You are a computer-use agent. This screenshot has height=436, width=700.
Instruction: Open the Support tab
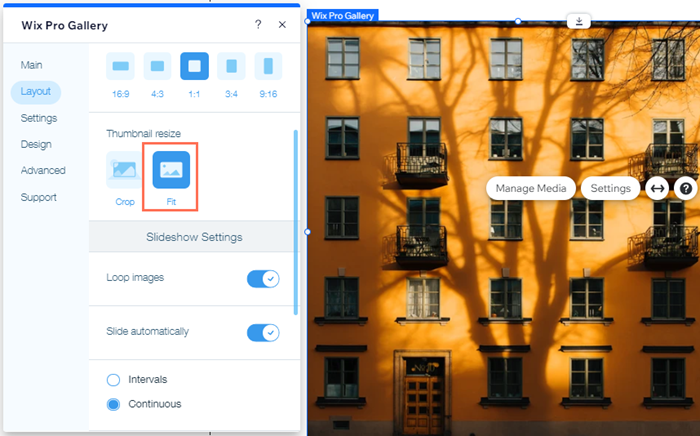coord(38,197)
